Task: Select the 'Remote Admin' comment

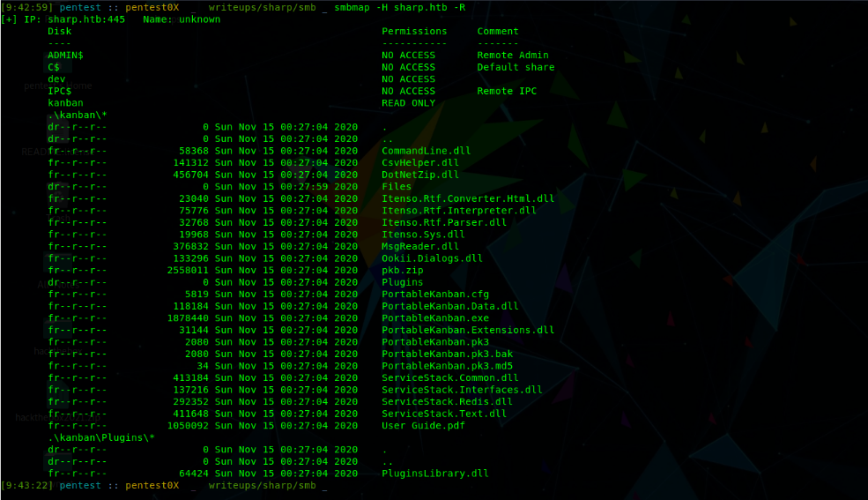Action: (x=513, y=56)
